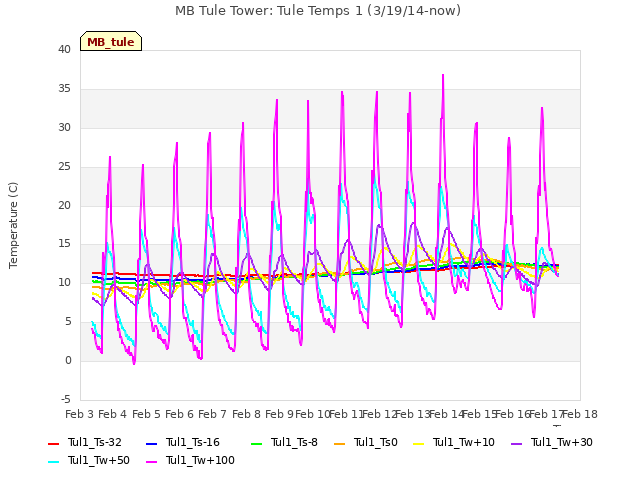Image resolution: width=640 pixels, height=480 pixels.
Task: Click the Feb 9 x-axis label
Action: pyautogui.click(x=280, y=414)
